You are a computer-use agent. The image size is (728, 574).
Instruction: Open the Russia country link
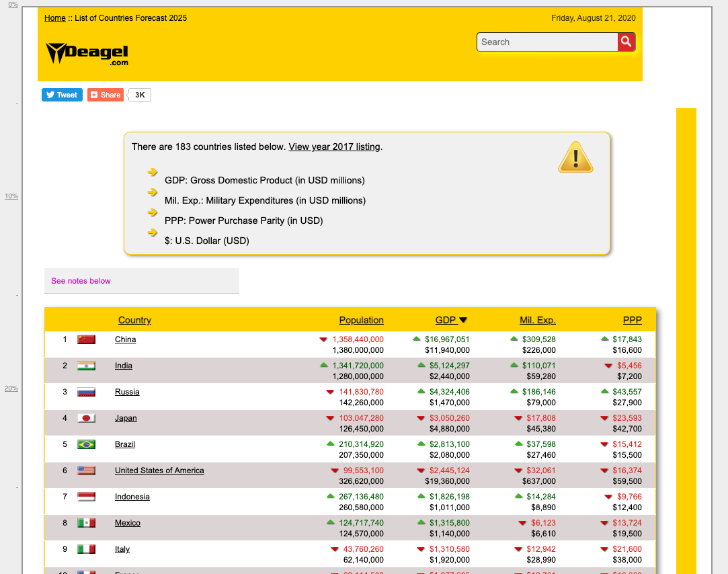(127, 392)
